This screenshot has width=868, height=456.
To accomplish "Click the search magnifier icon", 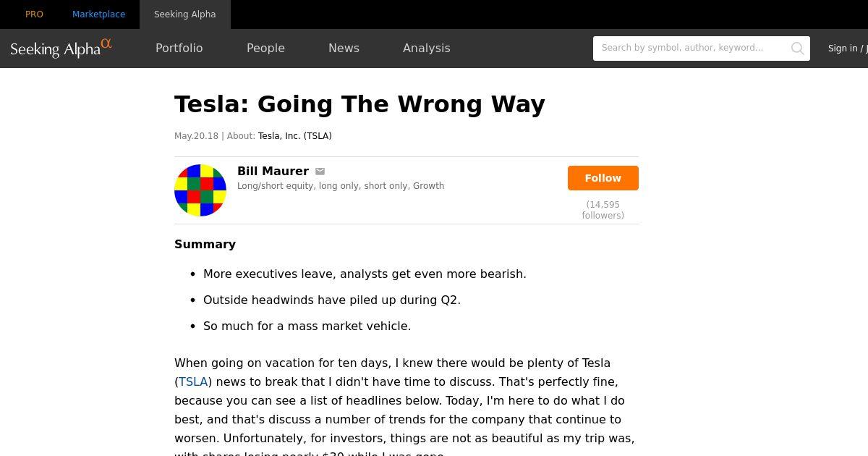I will pyautogui.click(x=797, y=48).
